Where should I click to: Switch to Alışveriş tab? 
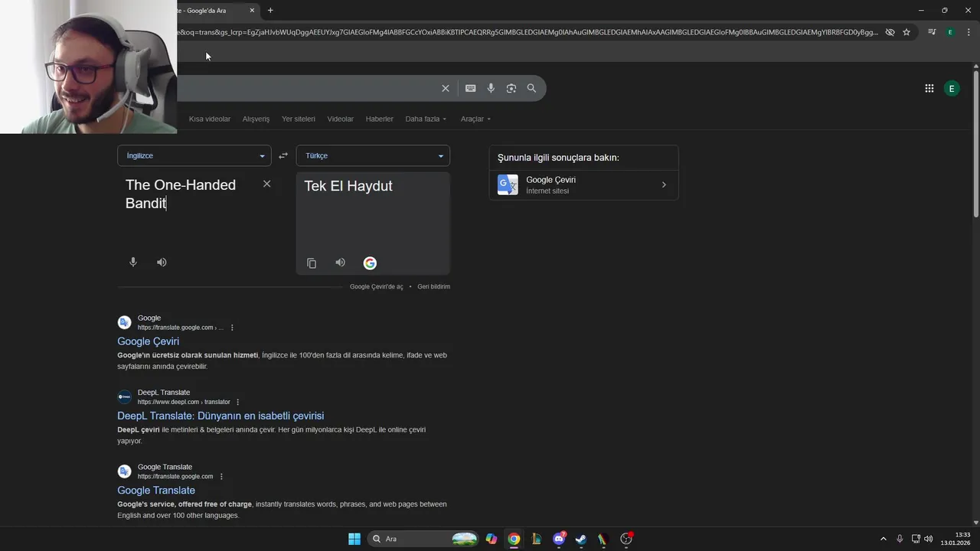click(x=256, y=119)
